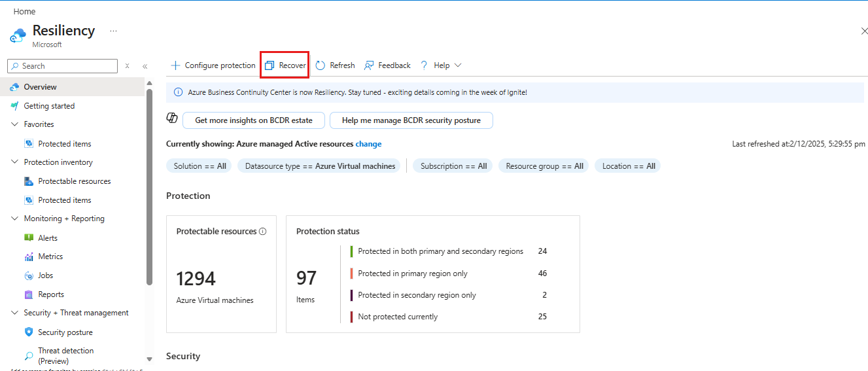Open Protectable resources in the sidebar
868x371 pixels.
coord(74,181)
